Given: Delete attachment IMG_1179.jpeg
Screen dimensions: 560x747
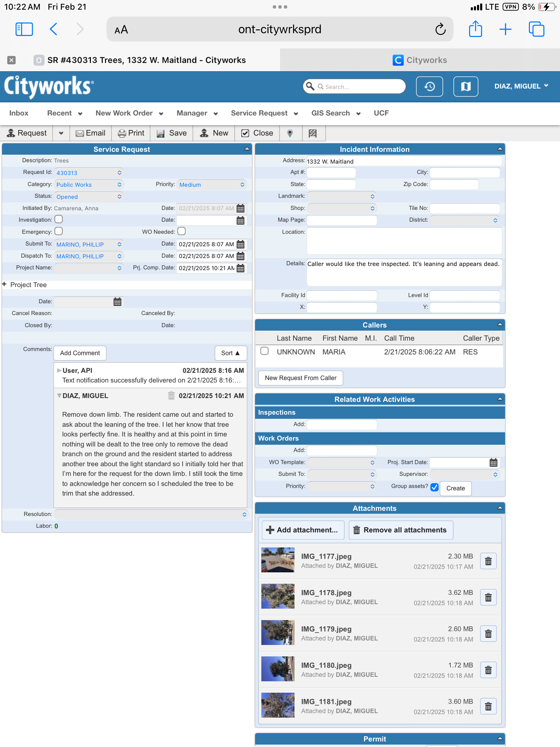Looking at the screenshot, I should click(488, 634).
